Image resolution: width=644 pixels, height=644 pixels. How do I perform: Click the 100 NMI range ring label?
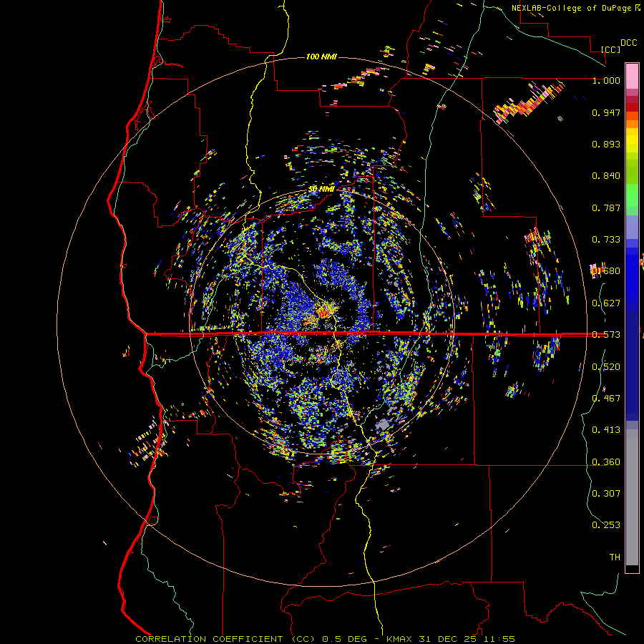tap(321, 57)
